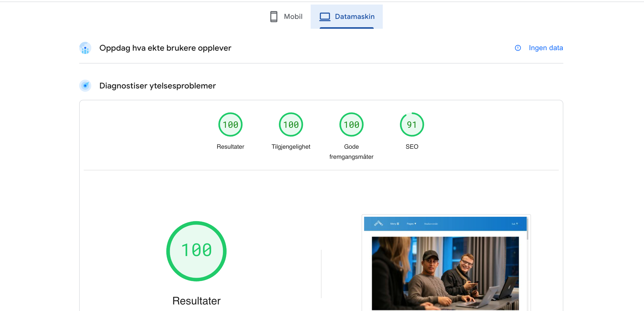The height and width of the screenshot is (311, 644).
Task: Jump to the Resultater score gauge
Action: 230,125
